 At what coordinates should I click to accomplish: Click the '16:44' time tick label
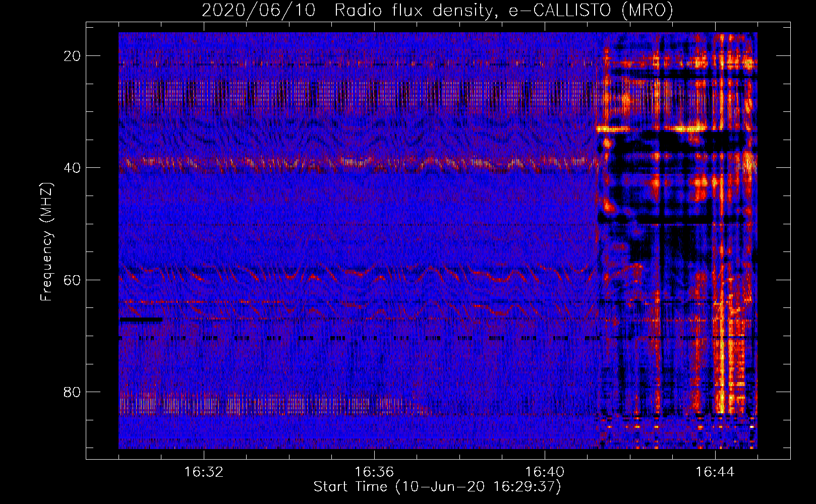pos(715,472)
